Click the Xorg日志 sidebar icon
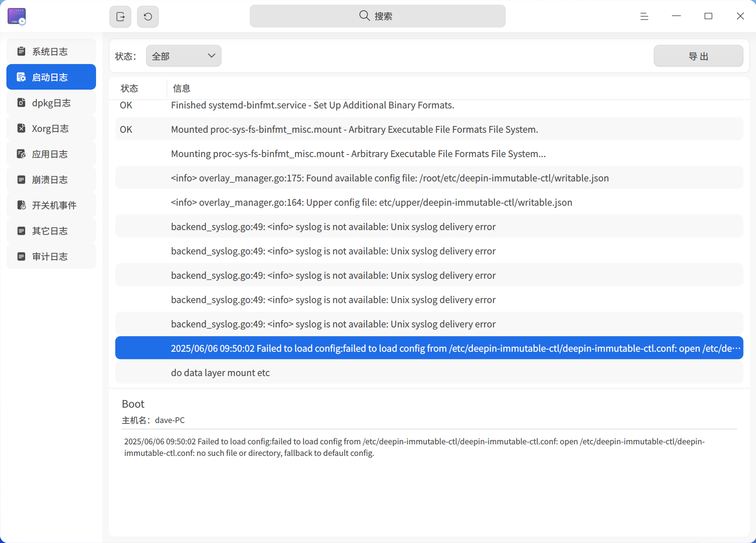This screenshot has width=756, height=543. click(21, 128)
